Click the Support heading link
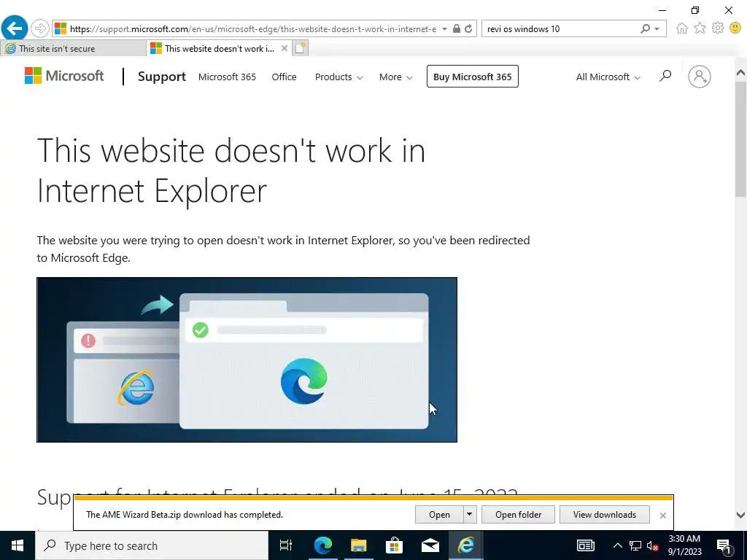This screenshot has height=560, width=747. click(161, 76)
